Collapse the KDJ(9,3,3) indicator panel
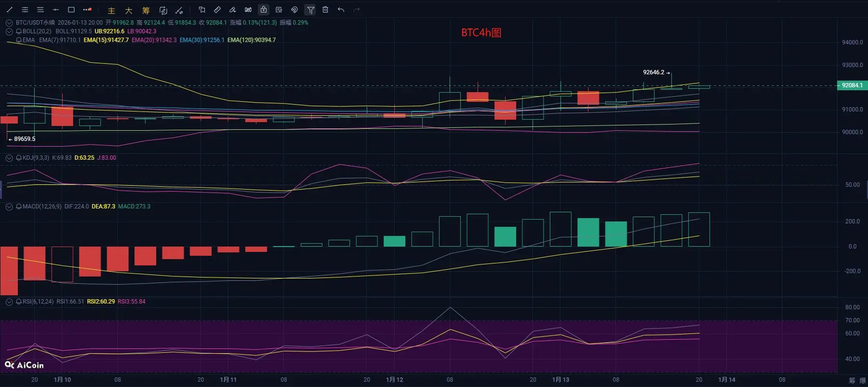 point(9,158)
